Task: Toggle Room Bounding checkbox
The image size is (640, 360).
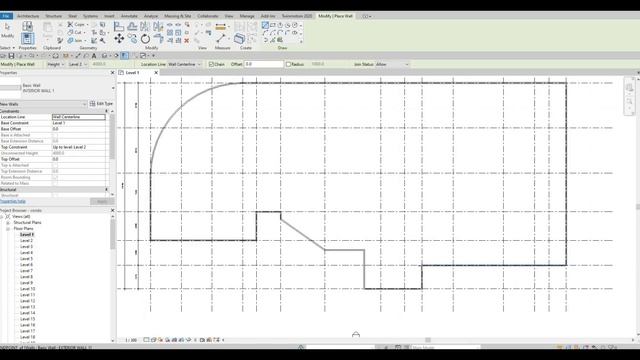Action: 55,177
